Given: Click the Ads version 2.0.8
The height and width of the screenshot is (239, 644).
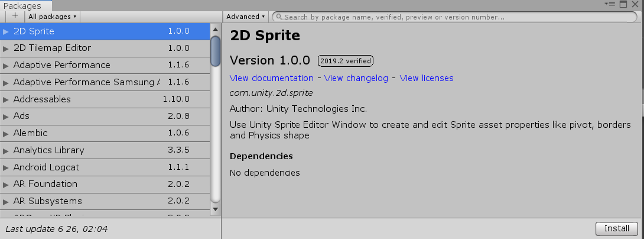Looking at the screenshot, I should pos(178,116).
